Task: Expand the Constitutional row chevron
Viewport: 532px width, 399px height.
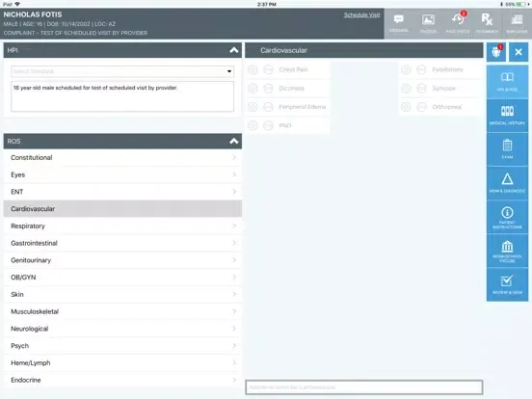Action: [234, 157]
